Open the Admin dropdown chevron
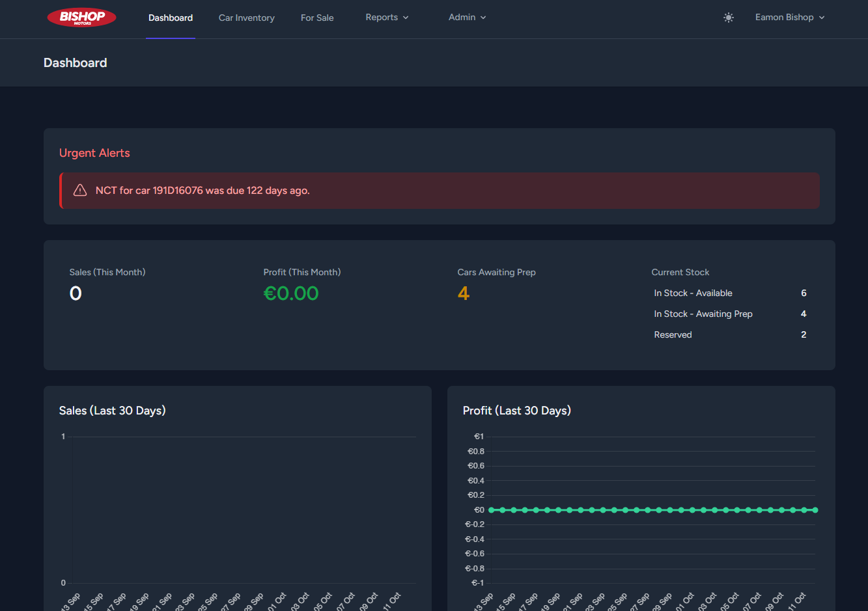This screenshot has height=611, width=868. point(483,18)
